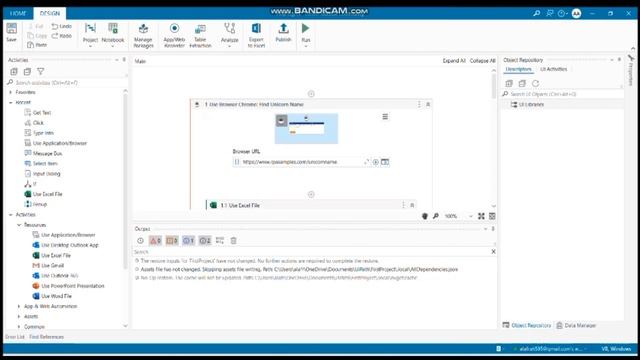Launch App/Web Recorder
This screenshot has height=360, width=640.
174,36
